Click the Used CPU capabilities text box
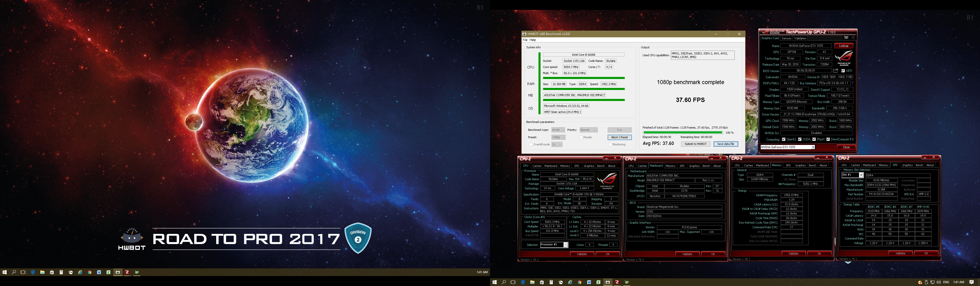This screenshot has width=980, height=286. pos(702,55)
